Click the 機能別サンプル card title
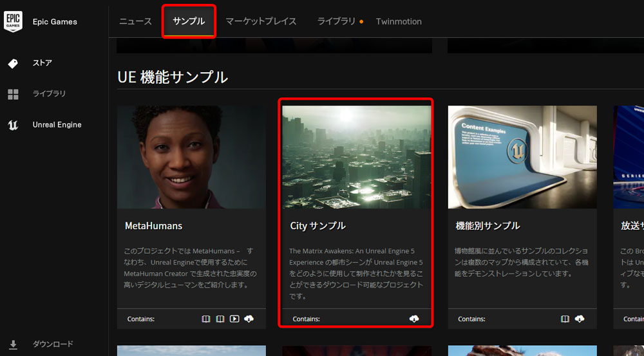The width and height of the screenshot is (644, 356). click(x=488, y=226)
